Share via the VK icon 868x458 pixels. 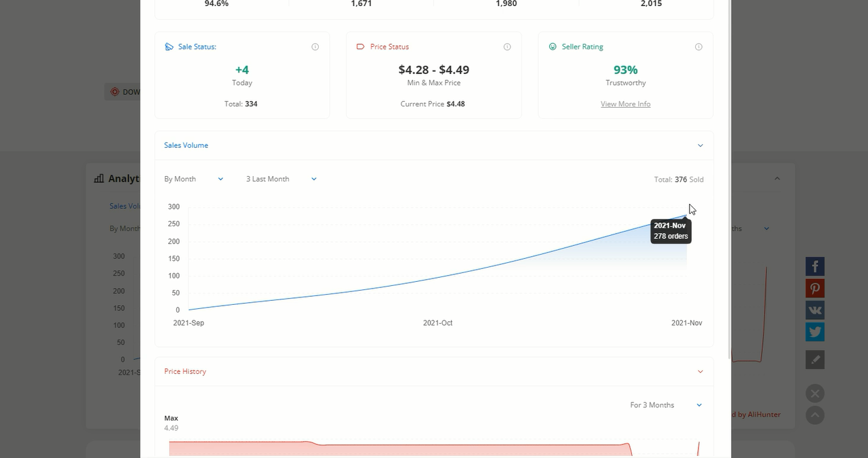pyautogui.click(x=814, y=310)
